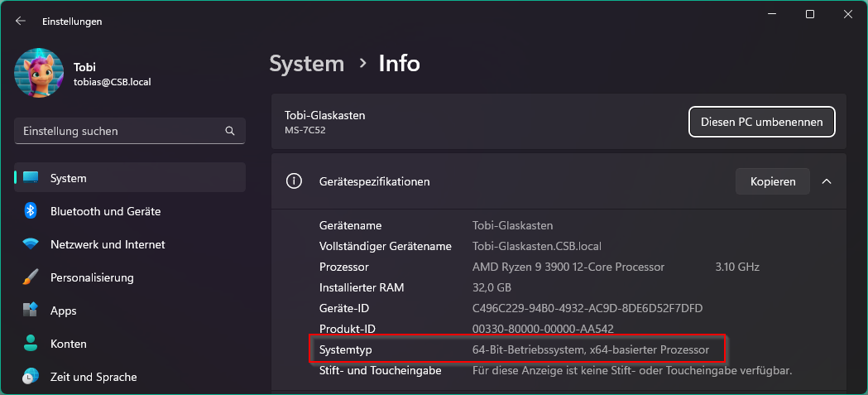This screenshot has width=868, height=395.
Task: Select the Konten person icon
Action: tap(31, 344)
